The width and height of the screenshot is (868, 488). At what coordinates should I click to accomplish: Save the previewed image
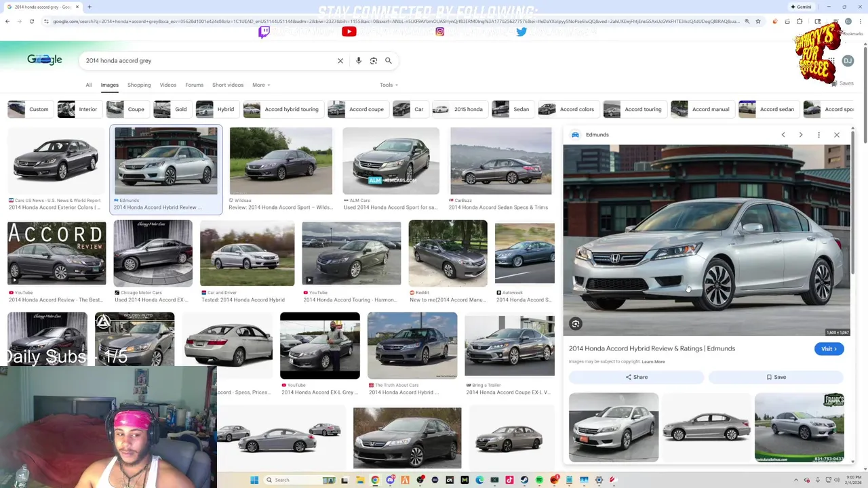[776, 377]
